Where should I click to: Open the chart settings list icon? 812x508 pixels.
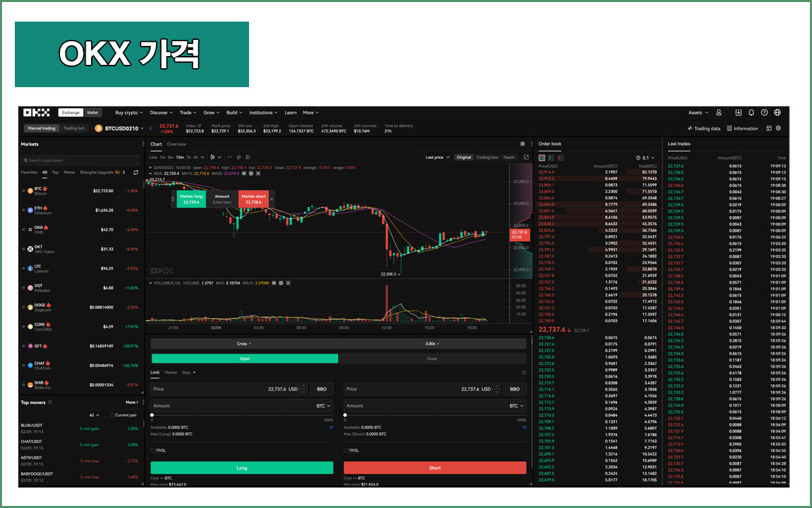pos(249,157)
